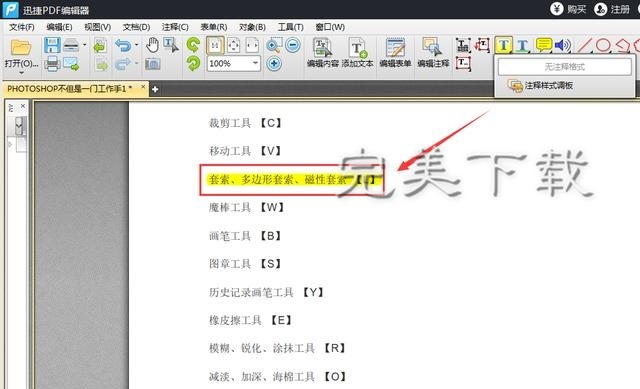The height and width of the screenshot is (389, 640).
Task: Rotate view clockwise with lower green arrow
Action: coord(193,63)
